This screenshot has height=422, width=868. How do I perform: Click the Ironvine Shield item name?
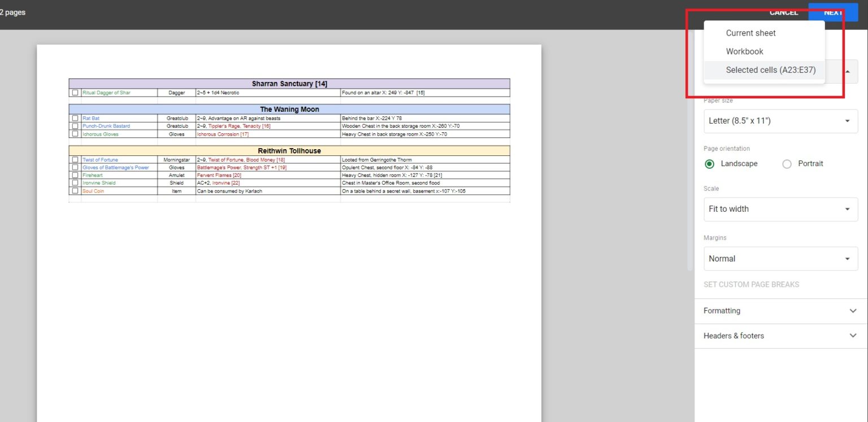coord(99,183)
